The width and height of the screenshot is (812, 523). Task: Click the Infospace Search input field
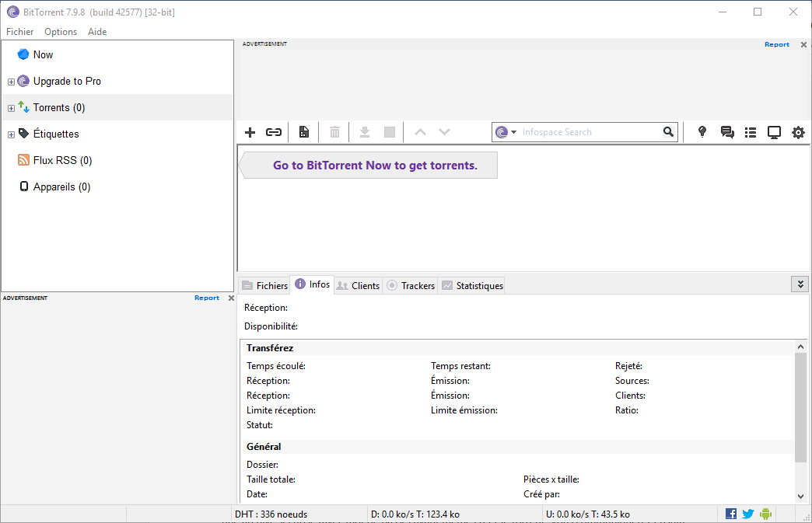590,132
